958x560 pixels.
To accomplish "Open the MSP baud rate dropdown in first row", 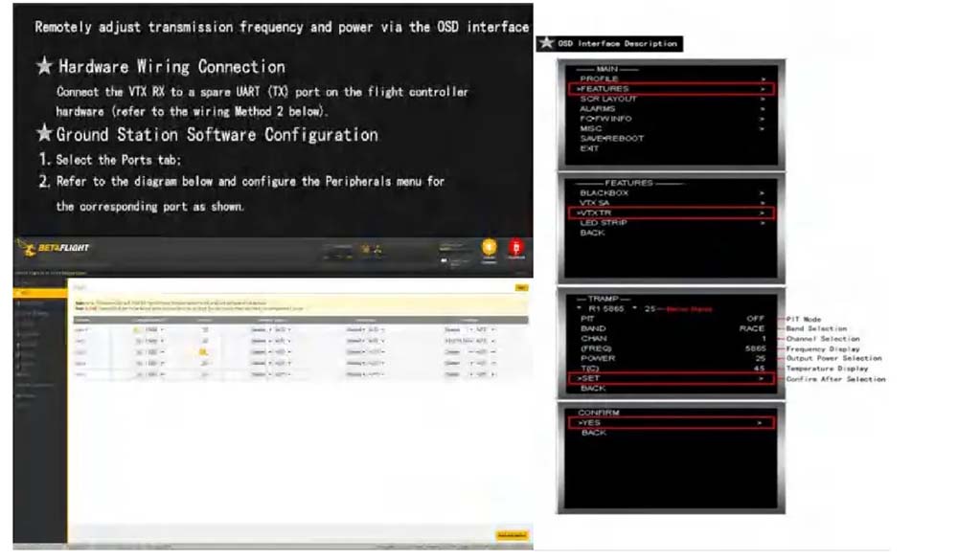I will [x=153, y=329].
